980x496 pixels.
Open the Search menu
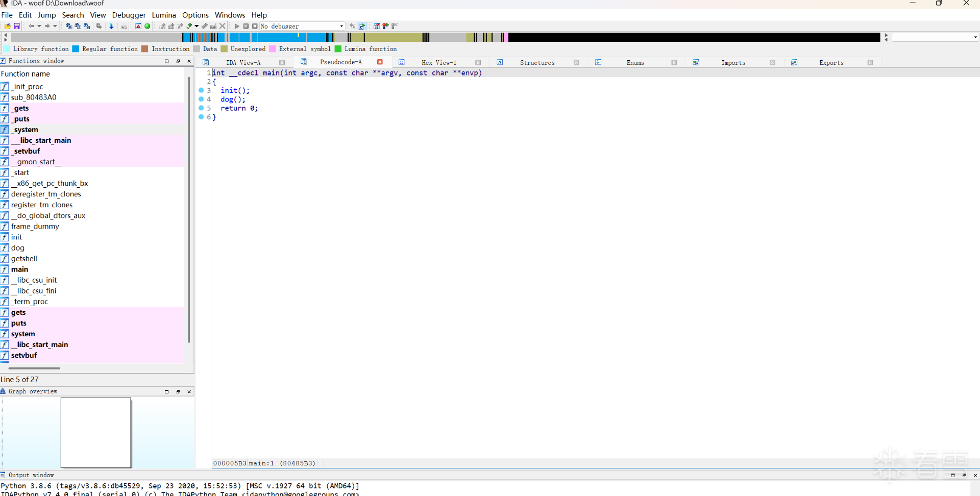tap(73, 15)
